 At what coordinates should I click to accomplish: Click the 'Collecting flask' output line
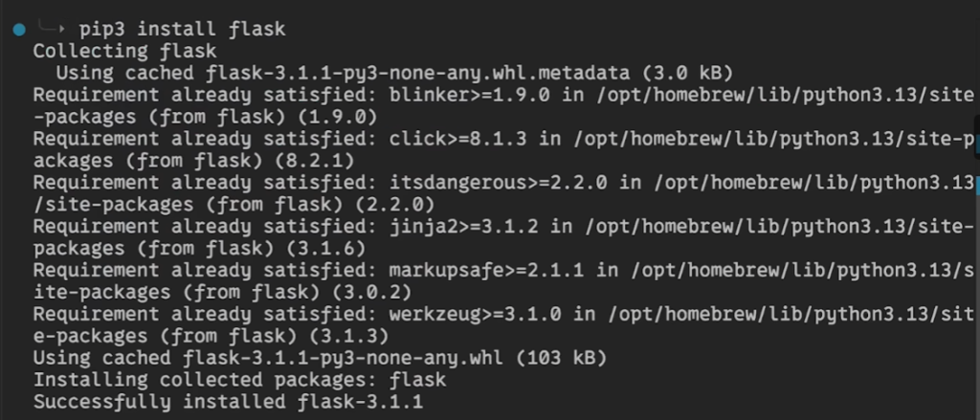[x=124, y=51]
